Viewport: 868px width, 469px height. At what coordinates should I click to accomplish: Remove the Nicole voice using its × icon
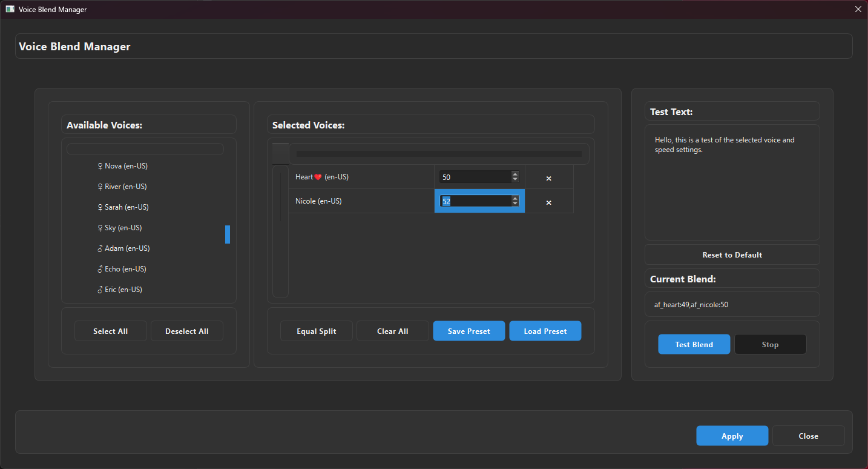(x=548, y=202)
